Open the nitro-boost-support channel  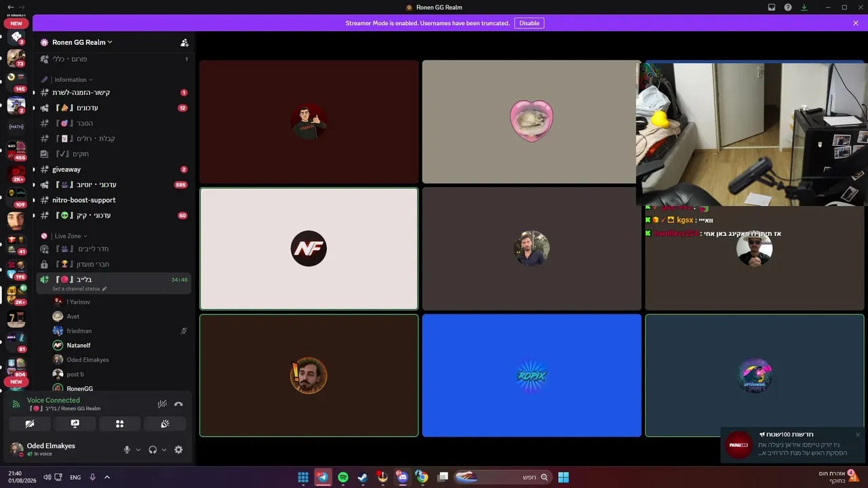(113, 200)
